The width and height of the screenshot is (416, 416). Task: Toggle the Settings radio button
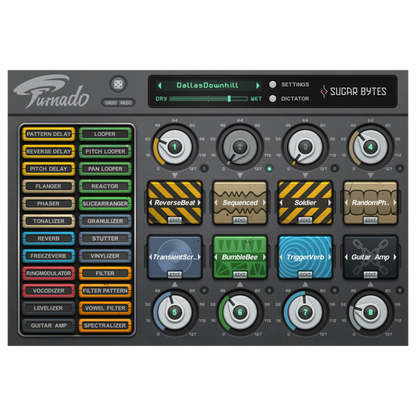click(273, 84)
